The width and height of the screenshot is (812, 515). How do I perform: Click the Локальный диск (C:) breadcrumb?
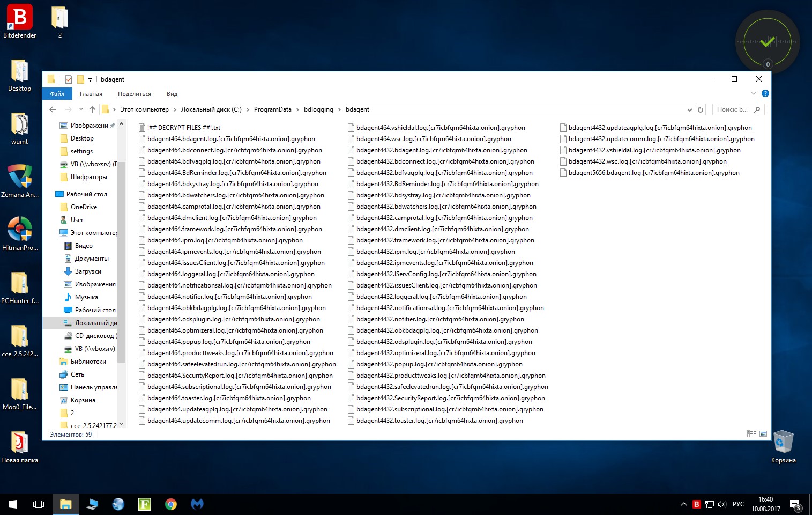(211, 109)
